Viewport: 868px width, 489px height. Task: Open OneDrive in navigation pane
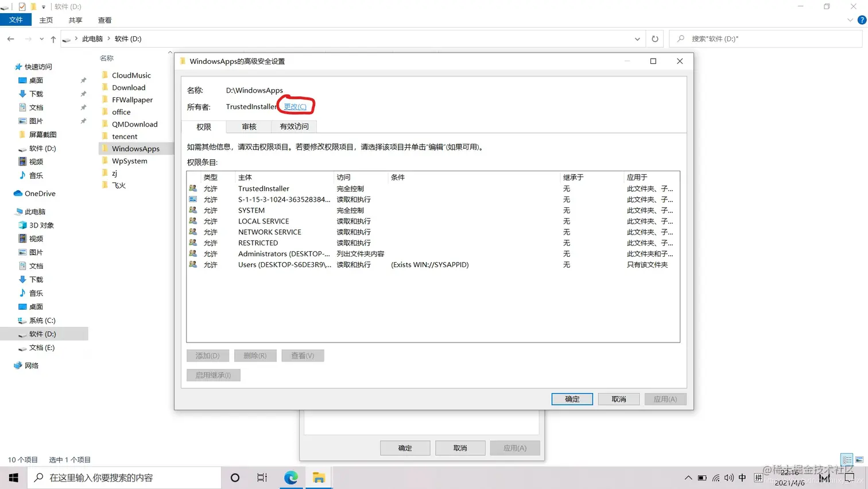(x=40, y=194)
